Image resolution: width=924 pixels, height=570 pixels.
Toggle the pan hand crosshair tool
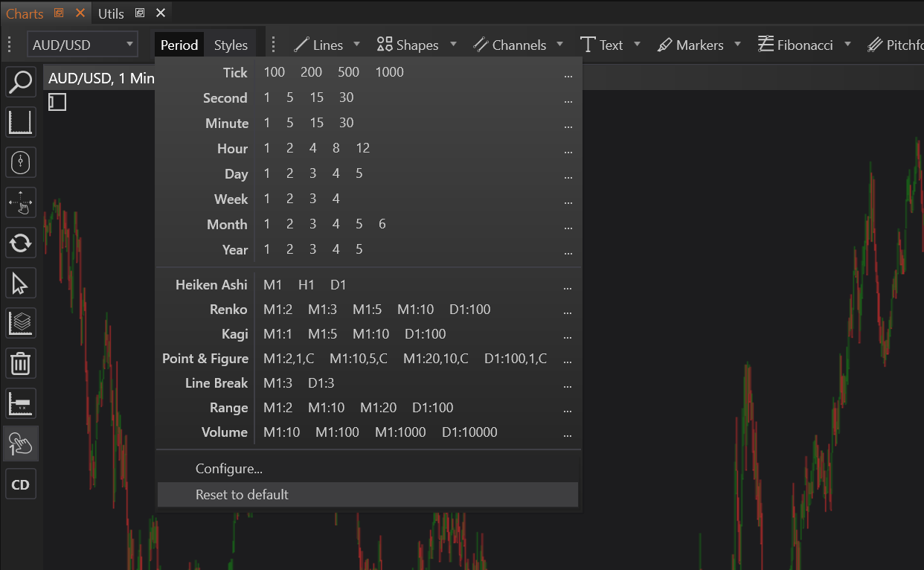coord(20,202)
